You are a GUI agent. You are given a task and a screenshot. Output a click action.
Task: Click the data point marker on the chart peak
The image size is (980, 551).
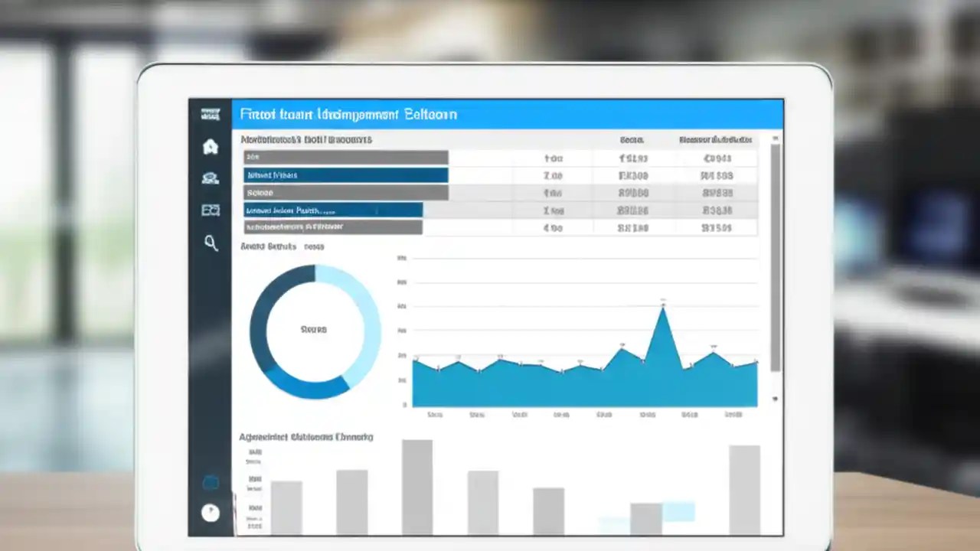click(x=662, y=303)
